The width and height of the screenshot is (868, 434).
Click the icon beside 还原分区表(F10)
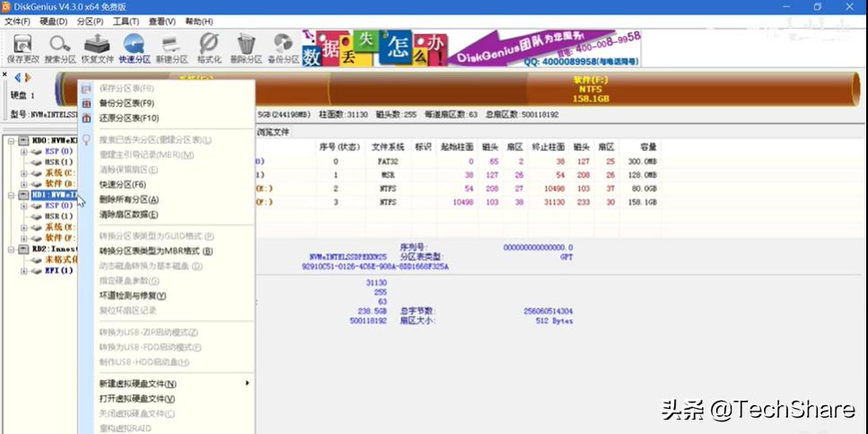tap(86, 119)
